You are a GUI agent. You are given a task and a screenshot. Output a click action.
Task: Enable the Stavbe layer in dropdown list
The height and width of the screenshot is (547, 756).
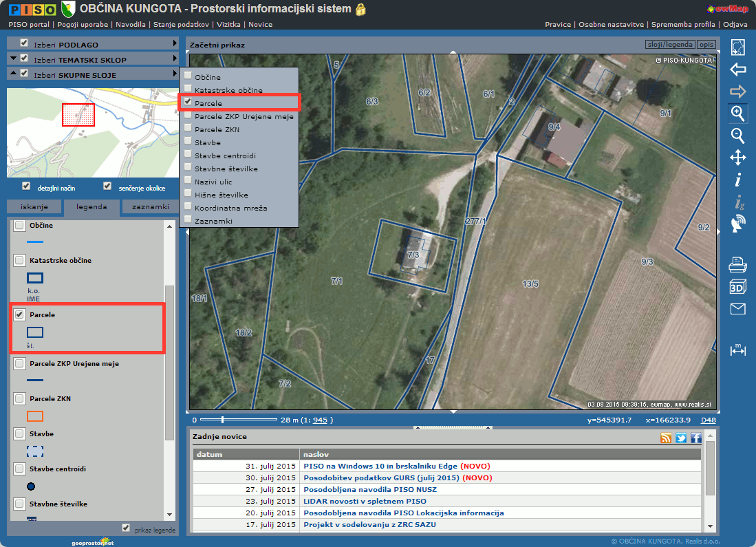pos(188,142)
